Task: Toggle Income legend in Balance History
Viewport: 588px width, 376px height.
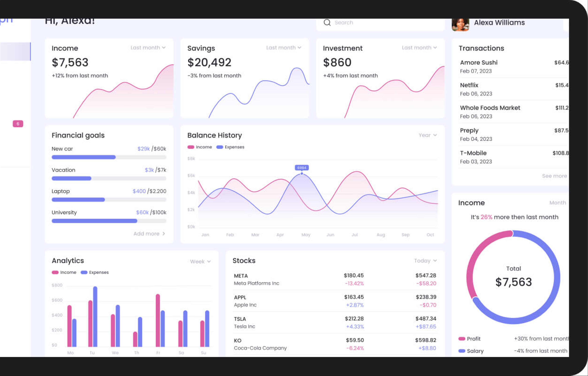Action: point(200,147)
